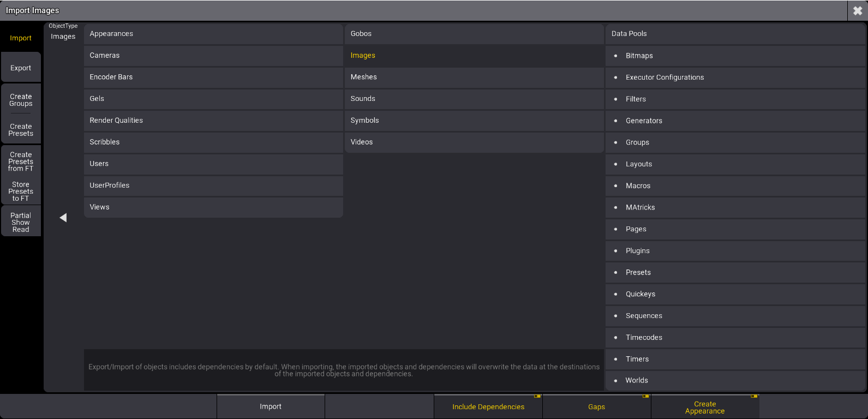Screen dimensions: 868x419
Task: Expand the Data Pools header
Action: [x=735, y=34]
